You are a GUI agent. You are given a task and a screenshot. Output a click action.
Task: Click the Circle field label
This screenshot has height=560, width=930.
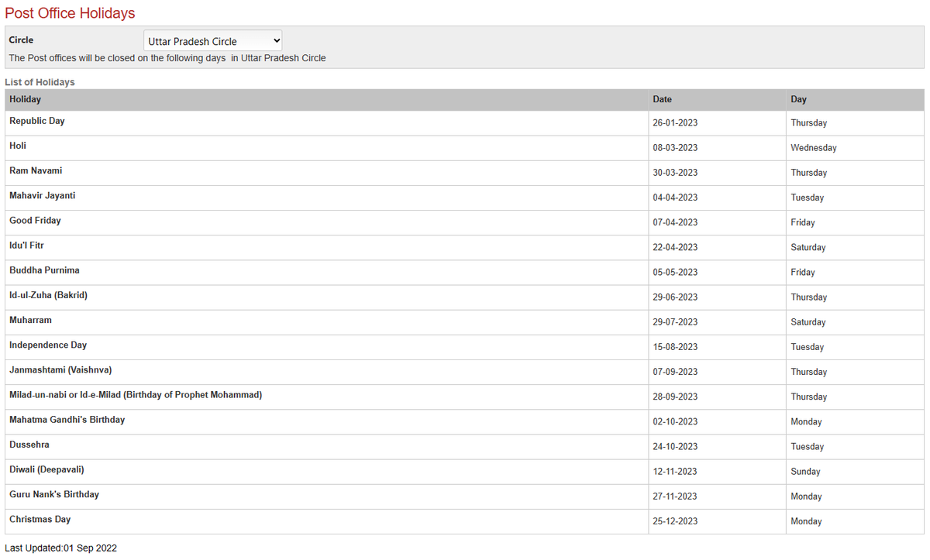[x=21, y=40]
